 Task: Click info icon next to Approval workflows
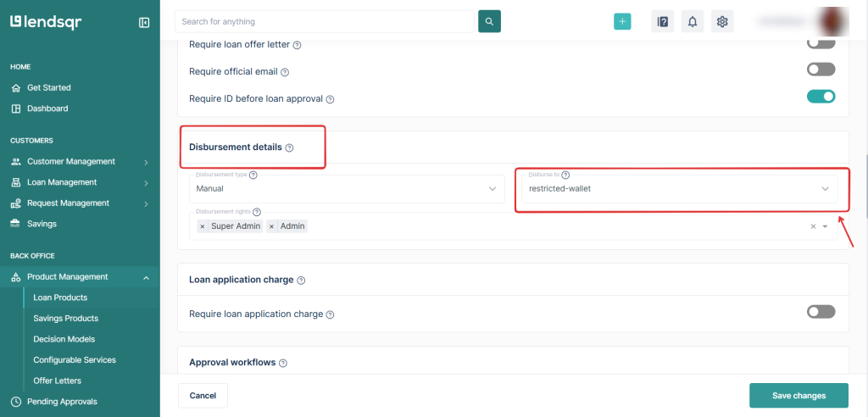(283, 363)
